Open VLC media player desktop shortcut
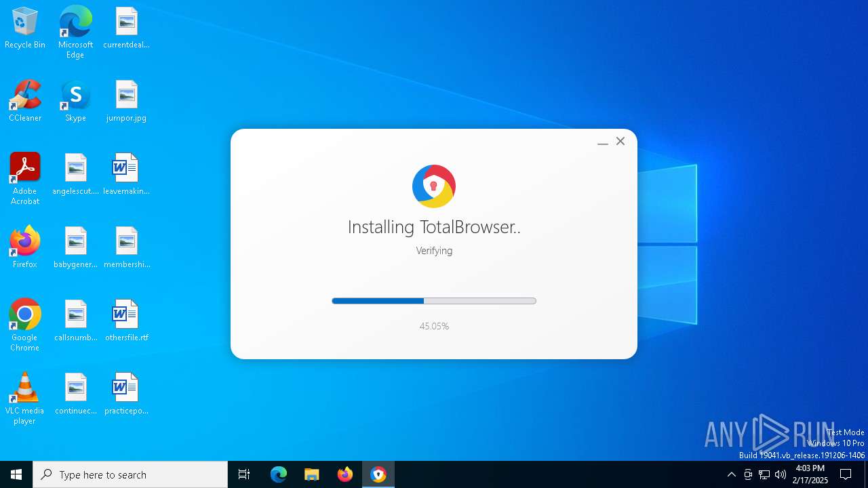Viewport: 868px width, 488px height. coord(25,399)
